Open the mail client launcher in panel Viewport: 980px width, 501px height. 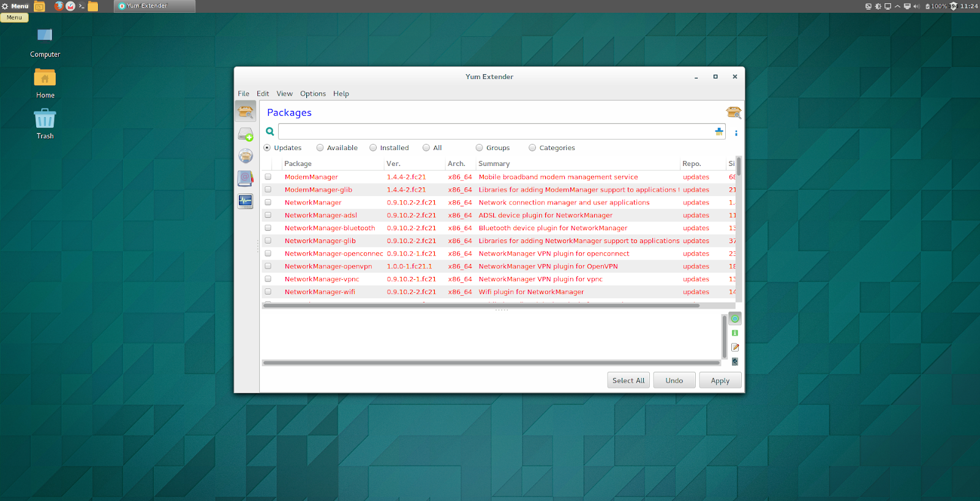70,6
